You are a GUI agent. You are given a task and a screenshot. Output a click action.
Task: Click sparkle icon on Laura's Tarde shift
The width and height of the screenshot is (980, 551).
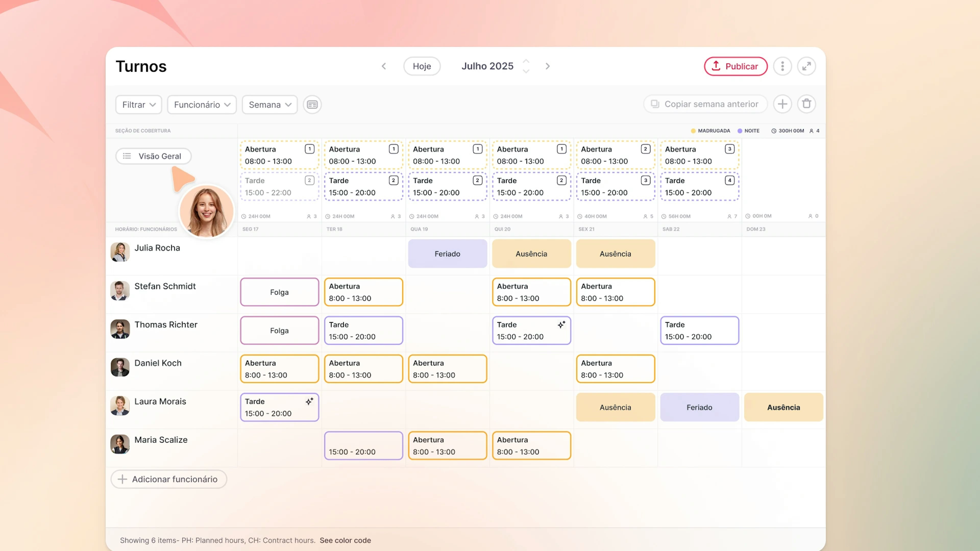tap(309, 401)
